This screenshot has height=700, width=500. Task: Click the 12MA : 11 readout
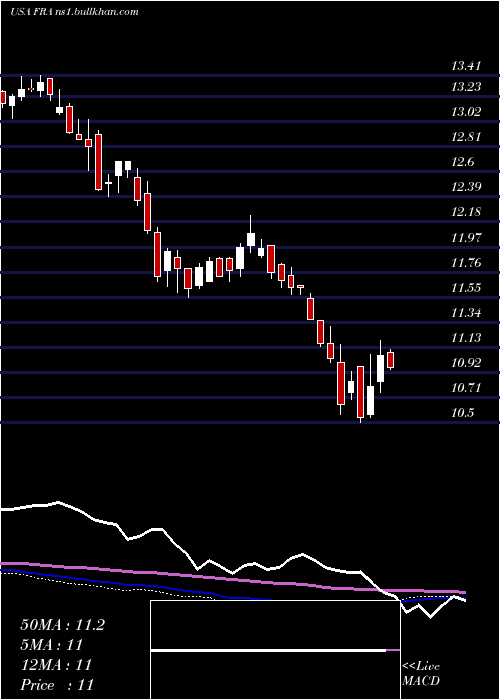[56, 665]
